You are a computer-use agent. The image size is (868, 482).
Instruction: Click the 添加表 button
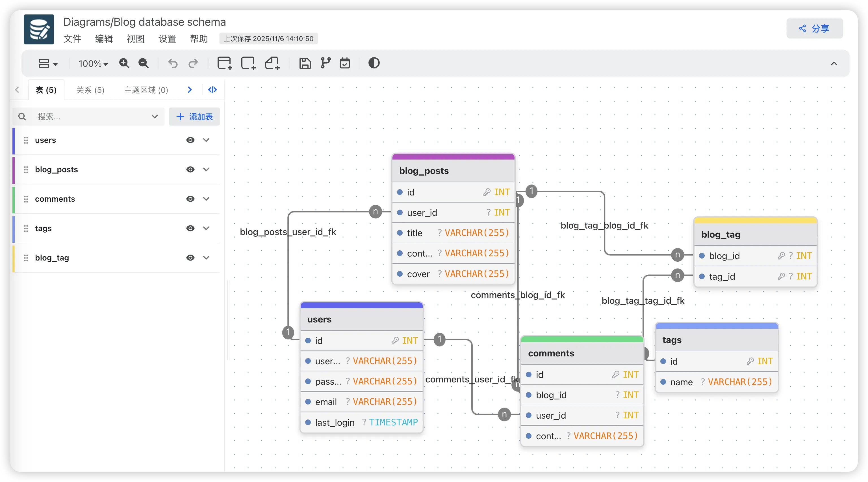[194, 117]
